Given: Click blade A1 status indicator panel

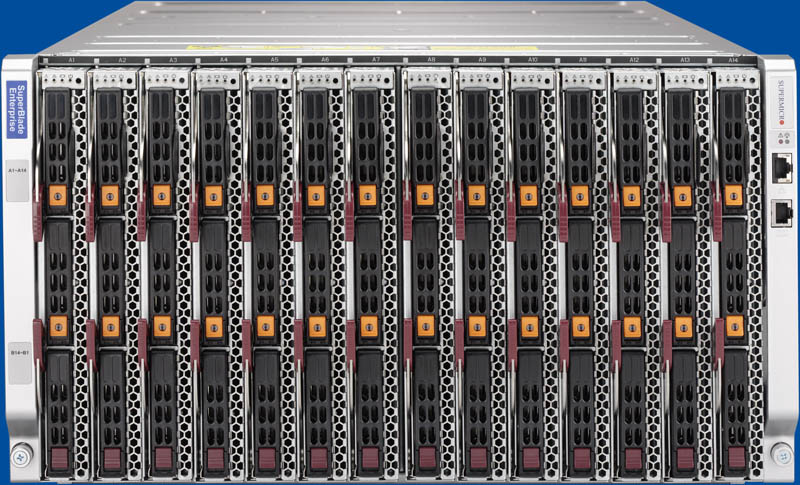Looking at the screenshot, I should coord(63,79).
